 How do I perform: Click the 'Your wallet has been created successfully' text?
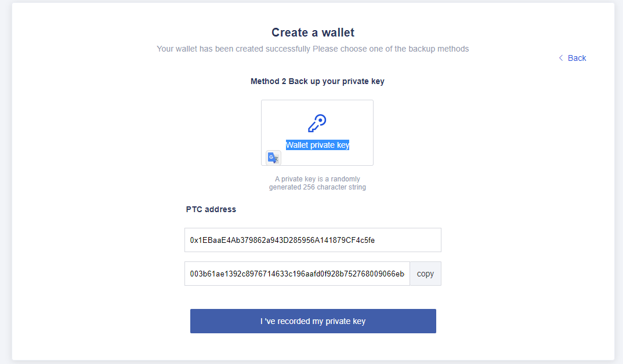(234, 49)
